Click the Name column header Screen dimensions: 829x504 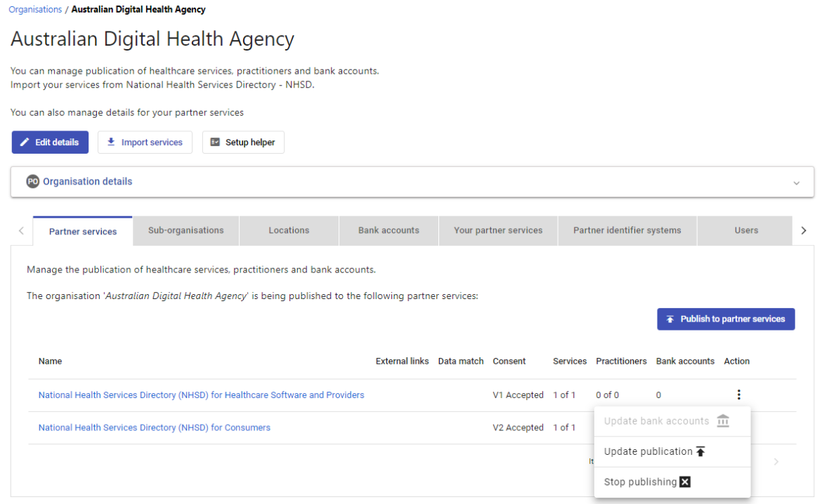(x=50, y=362)
